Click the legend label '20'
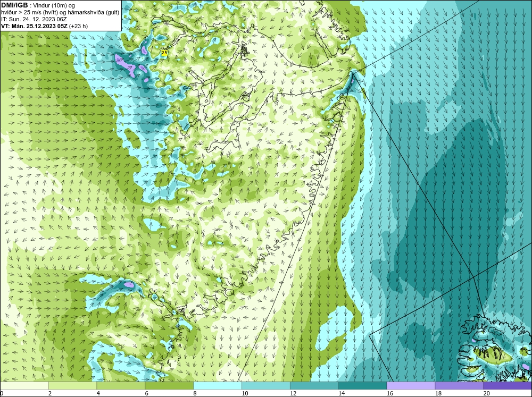 pos(486,393)
